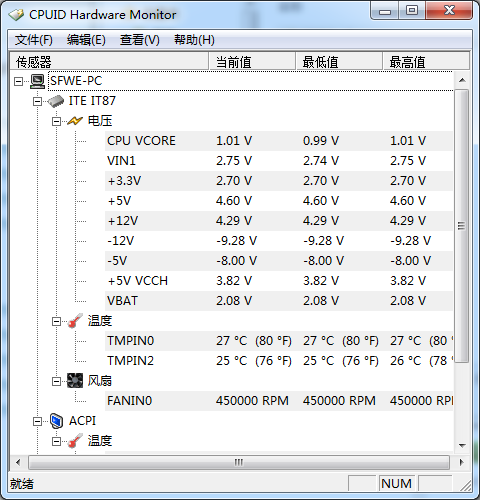
Task: Click the horizontal scrollbar thumb
Action: [239, 463]
